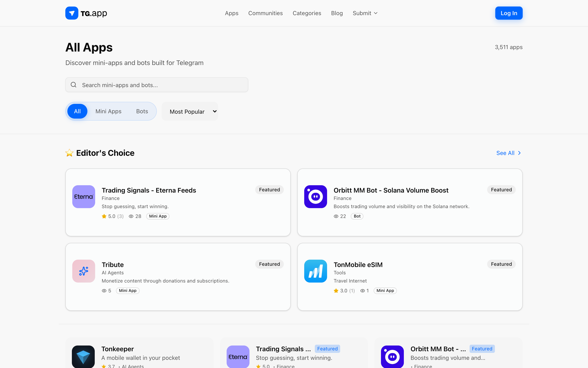Click the TG.app wordmark text
The width and height of the screenshot is (588, 368).
94,13
